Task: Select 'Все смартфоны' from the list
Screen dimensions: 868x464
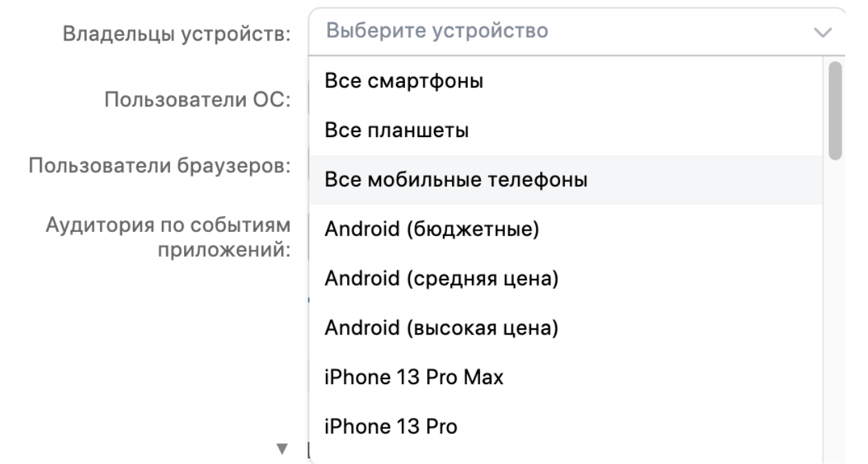Action: click(x=404, y=81)
